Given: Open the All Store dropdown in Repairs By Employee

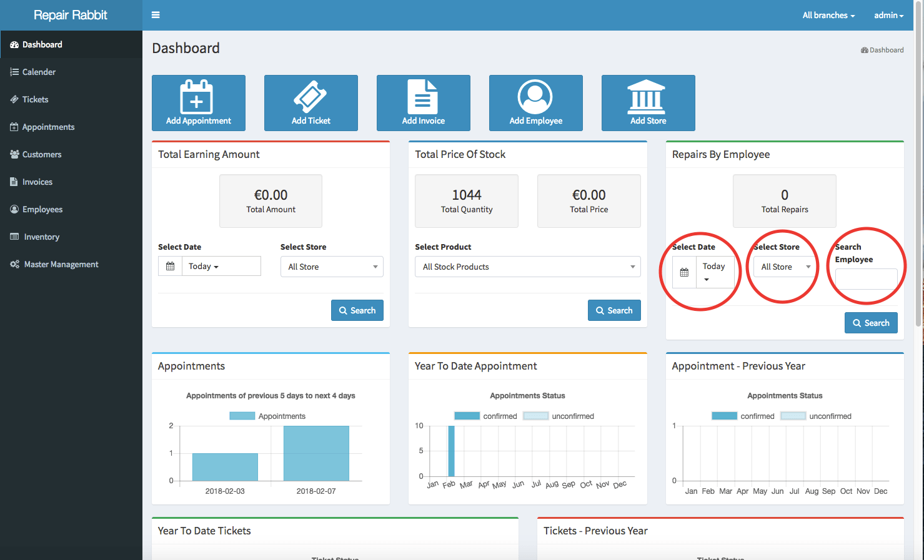Looking at the screenshot, I should [785, 267].
